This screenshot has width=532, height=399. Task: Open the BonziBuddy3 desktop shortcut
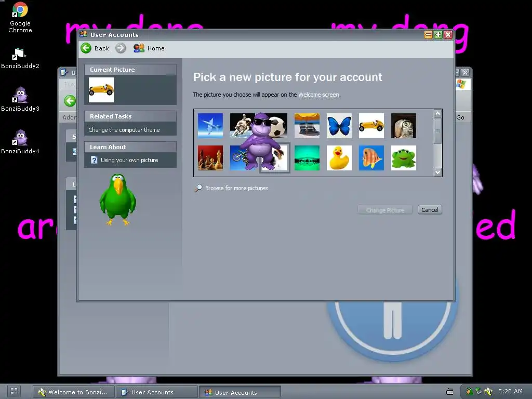click(20, 99)
